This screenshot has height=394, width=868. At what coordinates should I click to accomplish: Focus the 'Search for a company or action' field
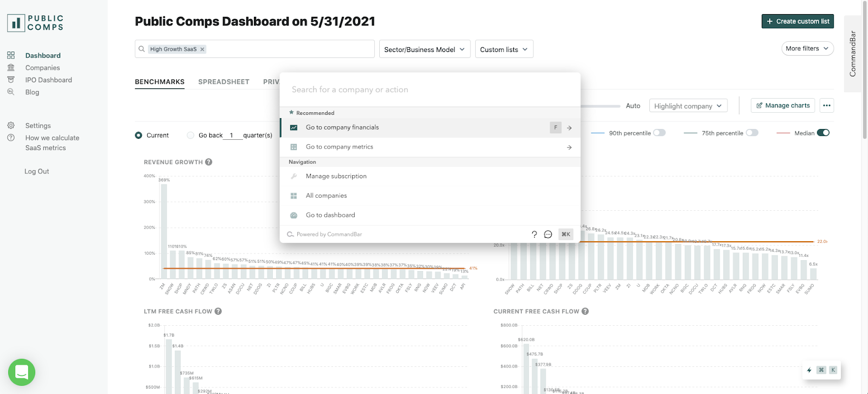point(430,89)
